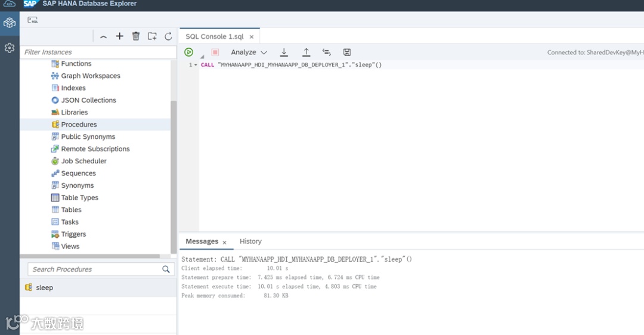Viewport: 644px width, 335px height.
Task: Refresh the instances tree
Action: (168, 36)
